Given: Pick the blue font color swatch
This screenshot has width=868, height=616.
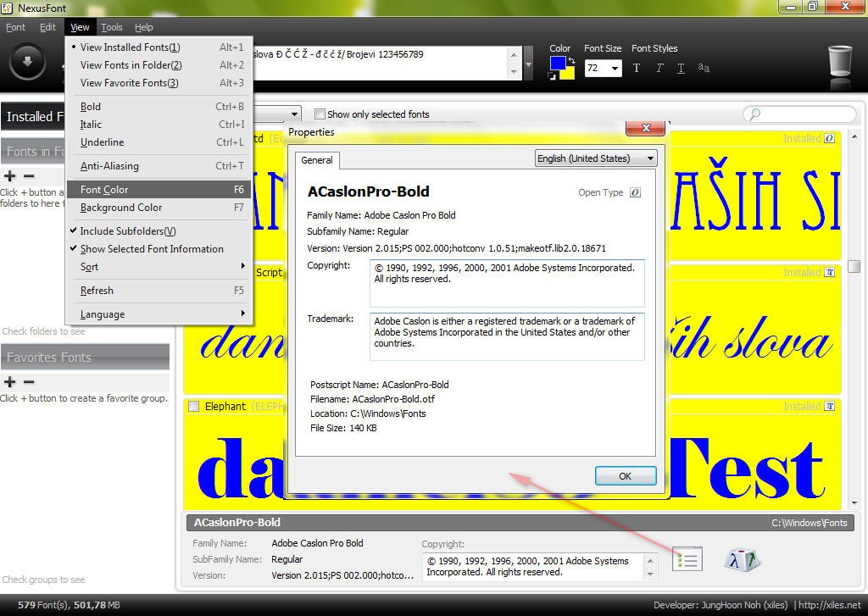Looking at the screenshot, I should pyautogui.click(x=558, y=63).
